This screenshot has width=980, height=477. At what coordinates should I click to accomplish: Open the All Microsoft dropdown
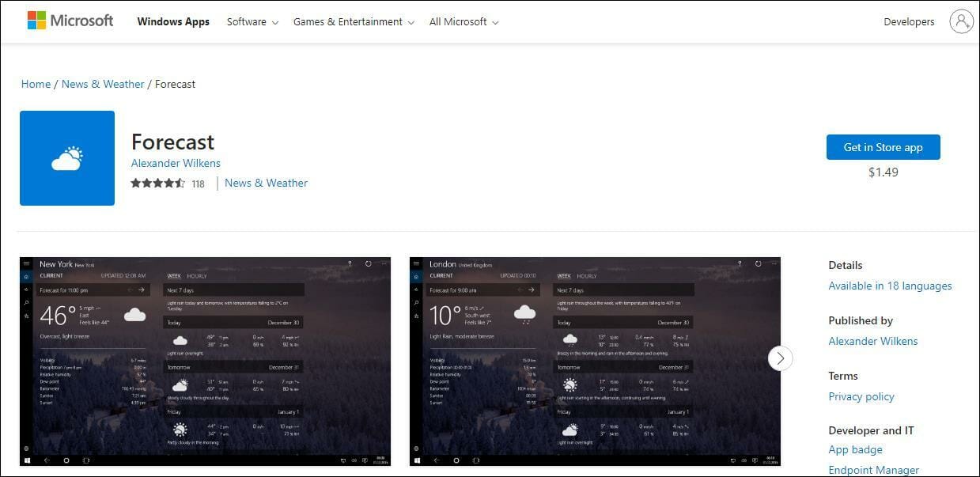pos(459,21)
